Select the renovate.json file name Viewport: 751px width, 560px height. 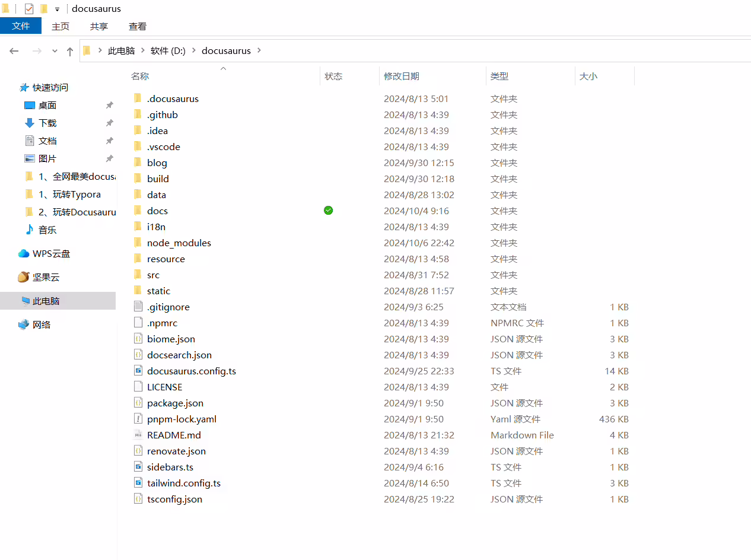pyautogui.click(x=176, y=451)
